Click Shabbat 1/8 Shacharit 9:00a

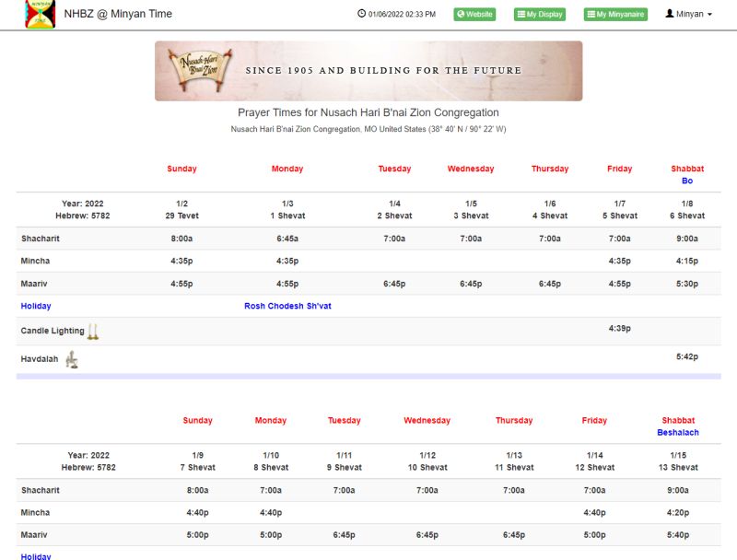click(687, 239)
